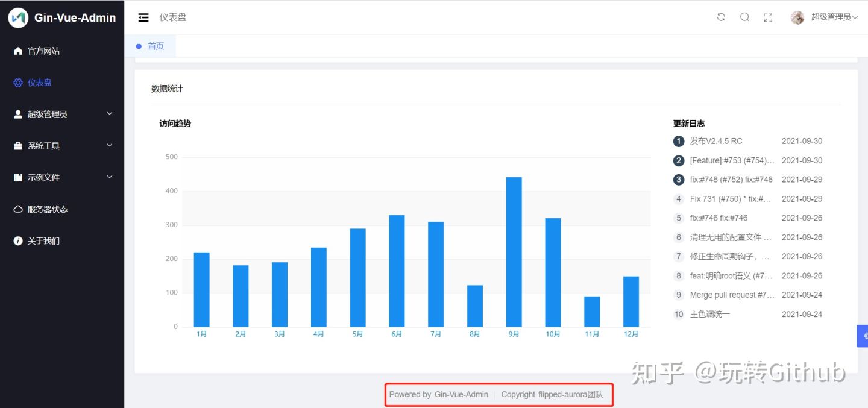Click the 3月 bar in chart
This screenshot has width=868, height=408.
(280, 295)
